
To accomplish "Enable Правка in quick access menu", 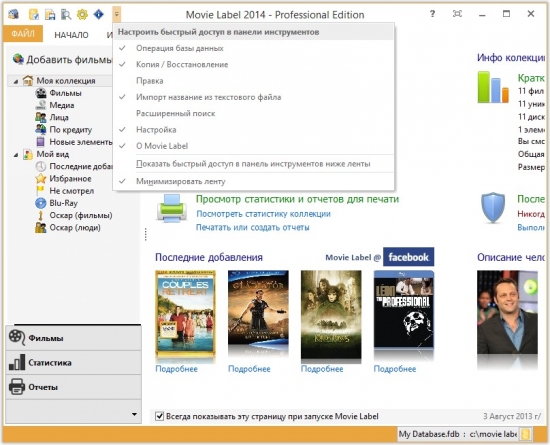I will point(253,81).
